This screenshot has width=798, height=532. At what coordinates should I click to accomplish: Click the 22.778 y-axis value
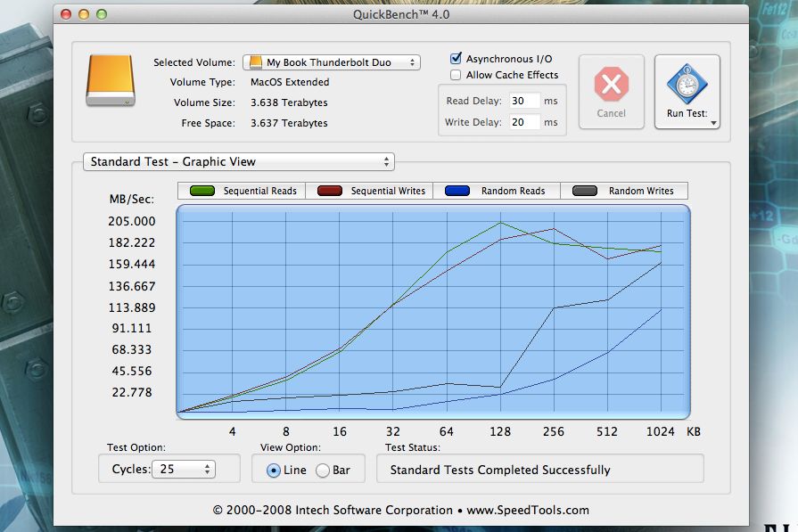click(x=132, y=392)
